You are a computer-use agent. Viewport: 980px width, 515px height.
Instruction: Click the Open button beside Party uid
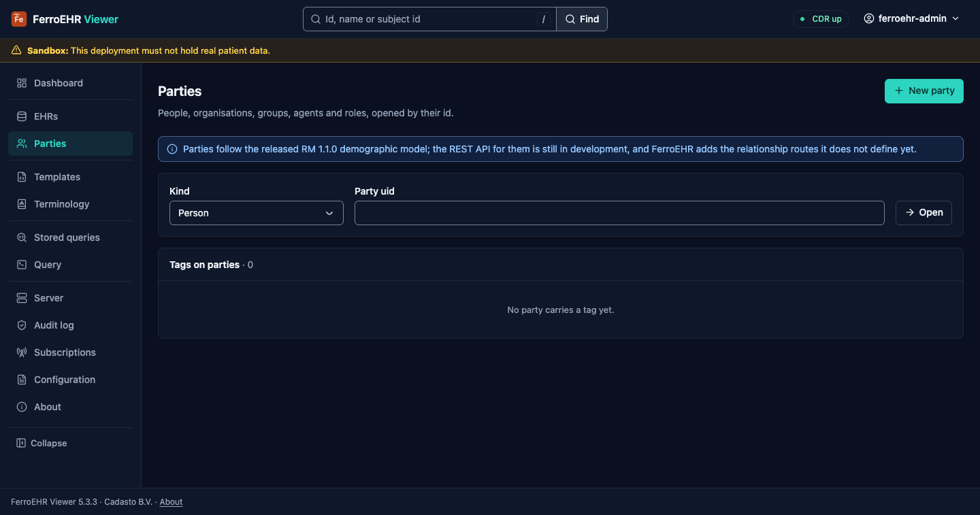tap(924, 213)
